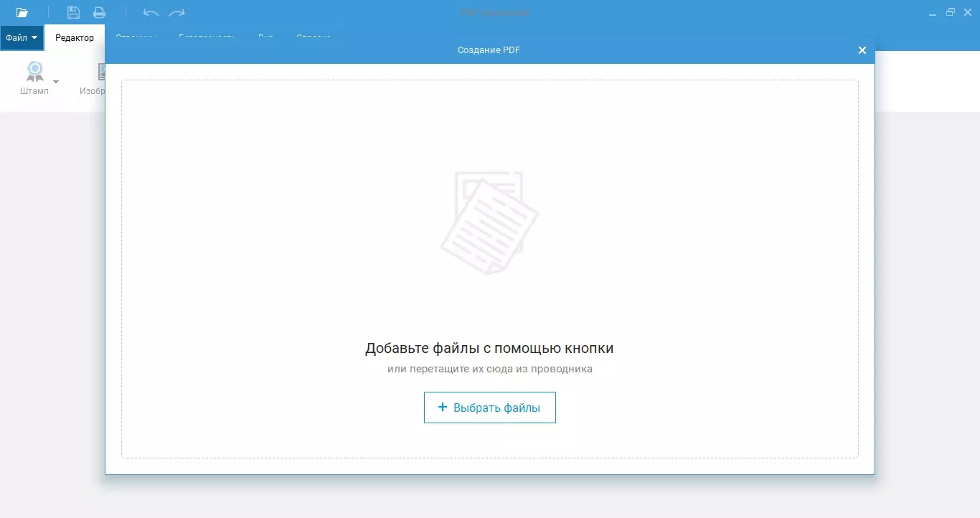The image size is (980, 518).
Task: Open the Файл menu
Action: pyautogui.click(x=22, y=38)
